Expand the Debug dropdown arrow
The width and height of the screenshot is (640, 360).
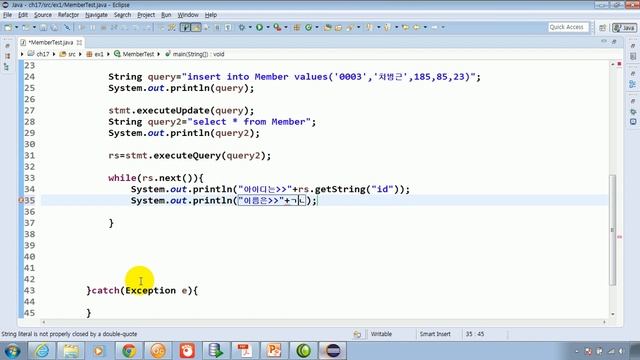point(250,27)
